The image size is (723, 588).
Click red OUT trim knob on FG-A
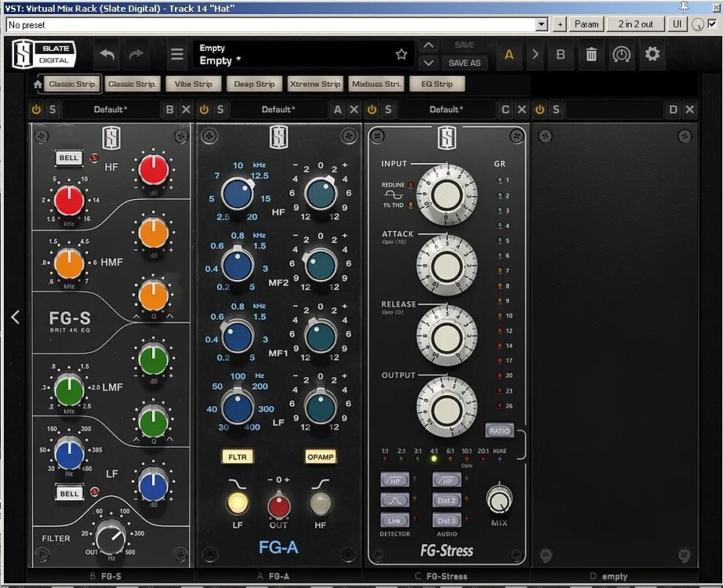(x=278, y=506)
